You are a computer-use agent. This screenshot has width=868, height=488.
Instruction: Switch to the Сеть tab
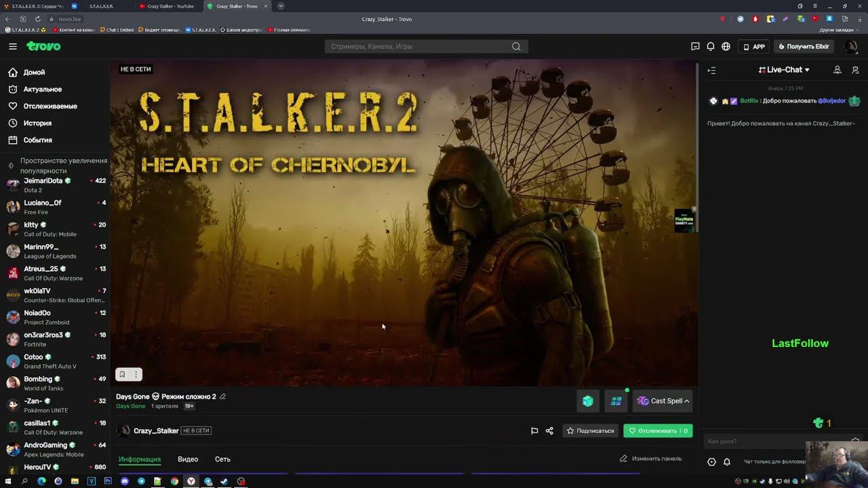pos(222,459)
